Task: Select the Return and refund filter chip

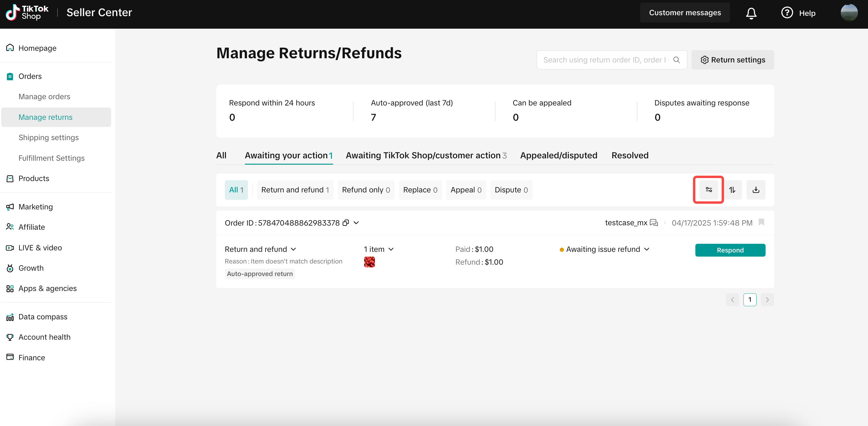Action: click(295, 190)
